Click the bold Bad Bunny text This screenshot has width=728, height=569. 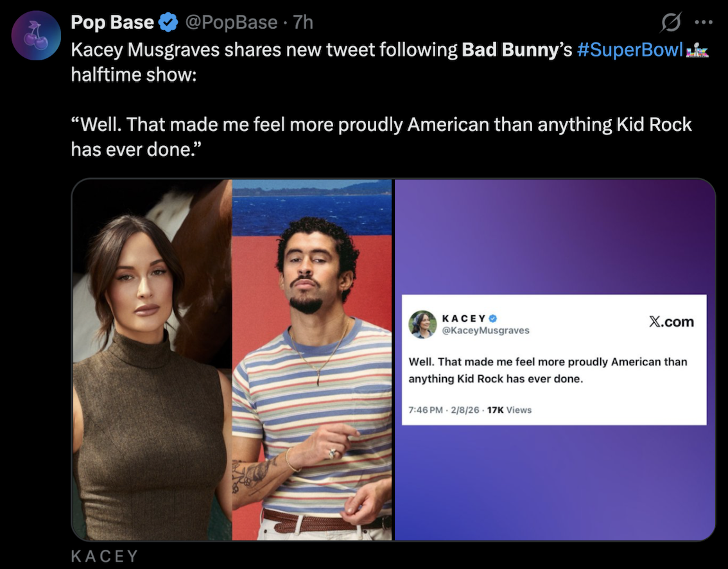tap(510, 49)
